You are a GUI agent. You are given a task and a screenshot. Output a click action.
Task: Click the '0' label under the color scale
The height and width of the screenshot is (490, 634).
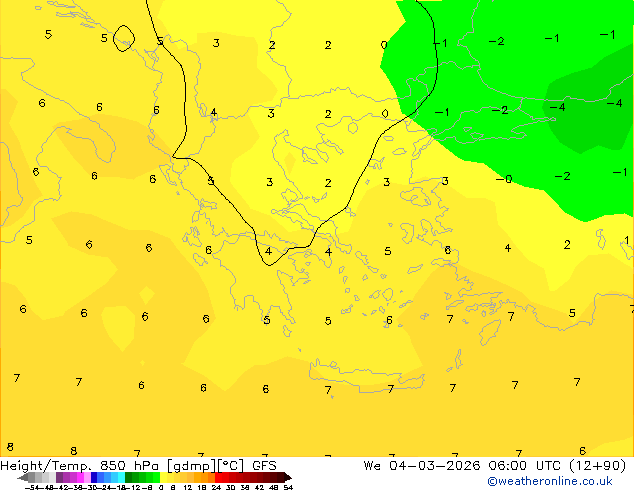click(161, 488)
